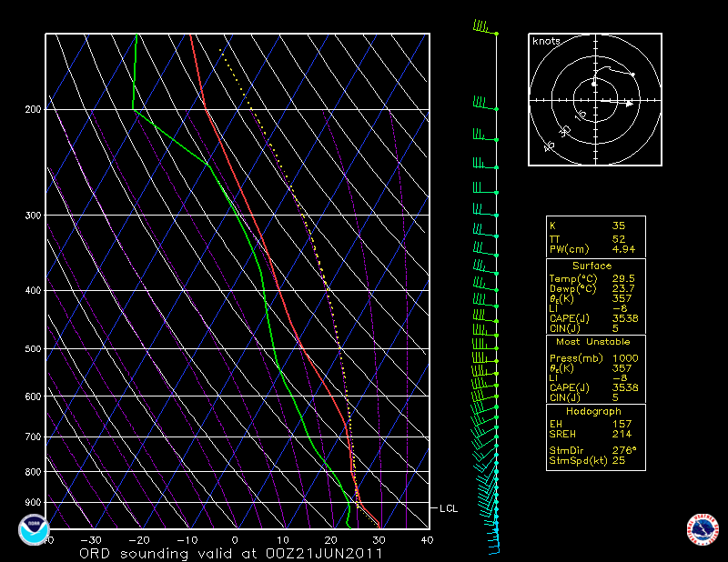
Task: Click the 'Hodograph' section header in table
Action: click(593, 412)
